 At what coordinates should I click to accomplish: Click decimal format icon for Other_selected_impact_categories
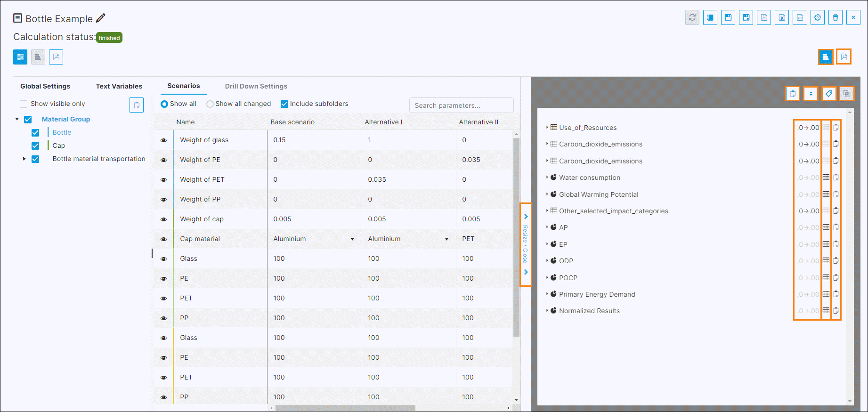point(808,211)
